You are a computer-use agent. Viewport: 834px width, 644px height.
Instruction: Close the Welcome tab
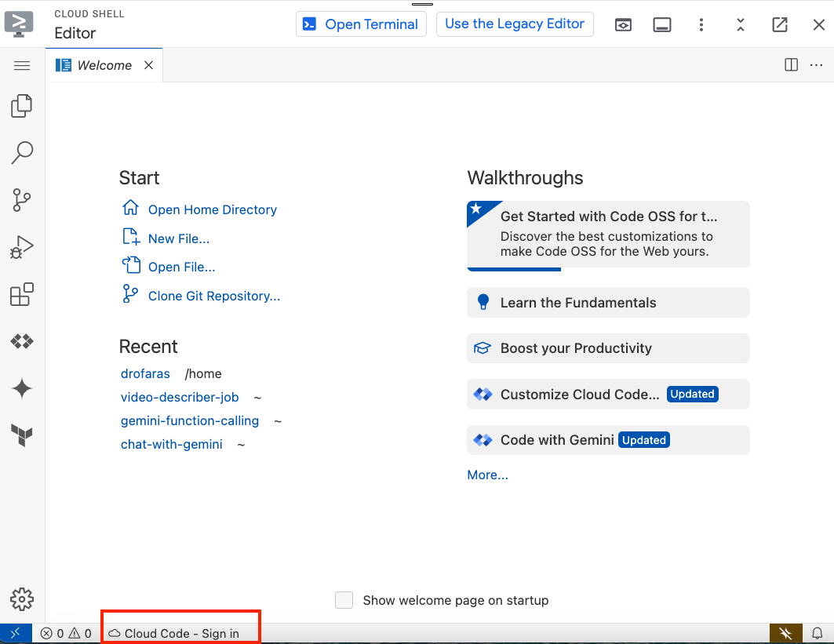click(148, 66)
